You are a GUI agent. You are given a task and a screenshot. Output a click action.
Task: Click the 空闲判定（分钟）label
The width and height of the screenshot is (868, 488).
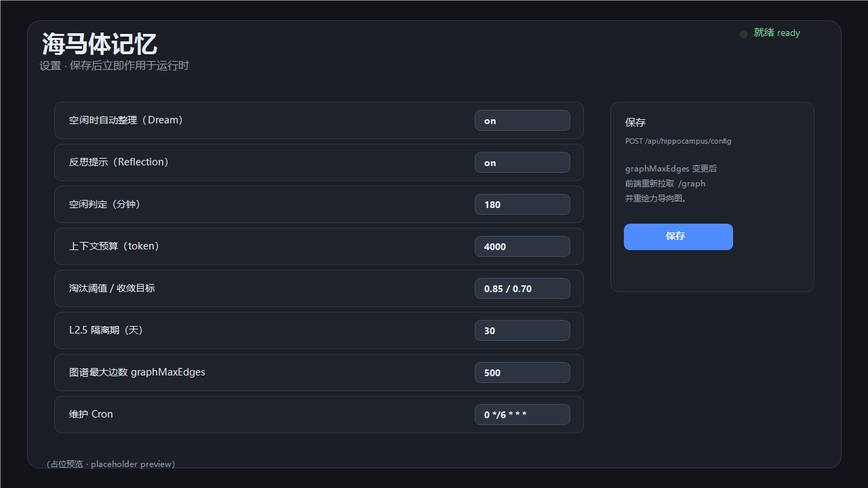tap(105, 204)
